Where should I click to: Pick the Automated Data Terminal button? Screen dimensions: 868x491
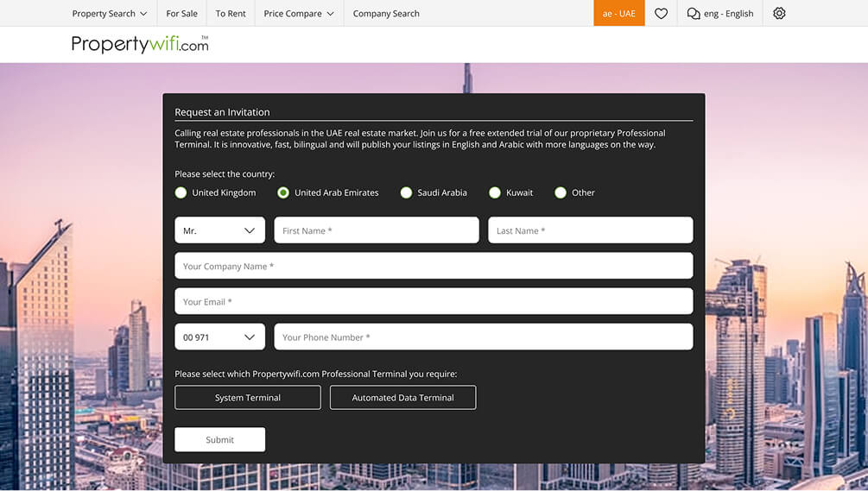402,398
